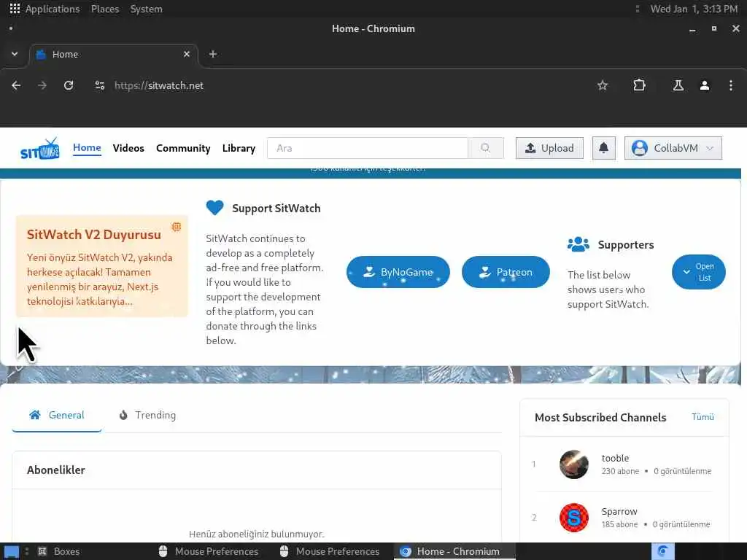Viewport: 747px width, 560px height.
Task: Open the Videos nav link
Action: coord(128,148)
